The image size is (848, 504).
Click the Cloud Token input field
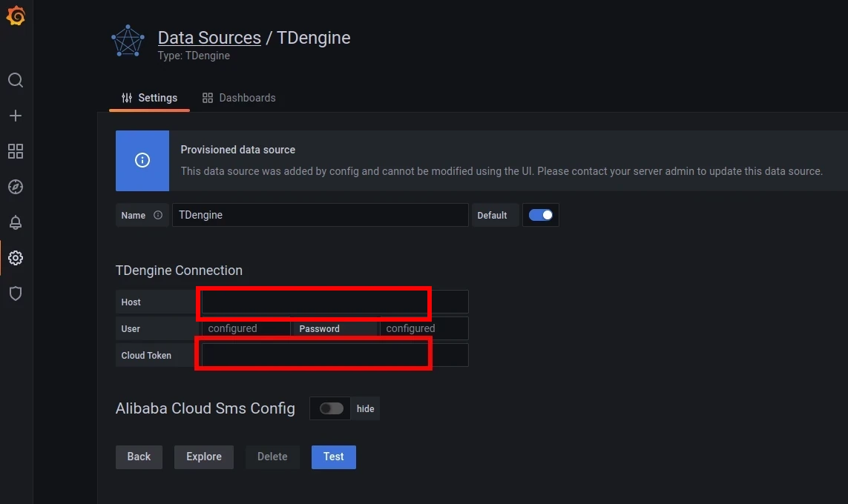click(334, 355)
